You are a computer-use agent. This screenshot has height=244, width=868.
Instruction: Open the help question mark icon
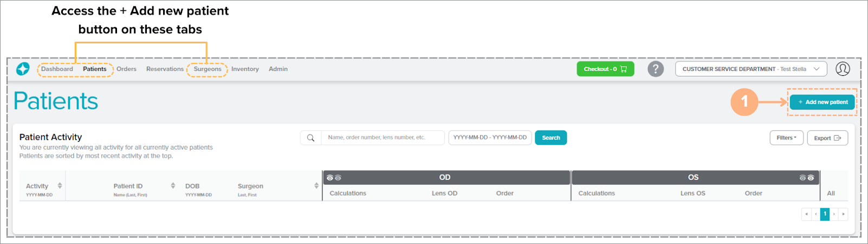point(656,69)
